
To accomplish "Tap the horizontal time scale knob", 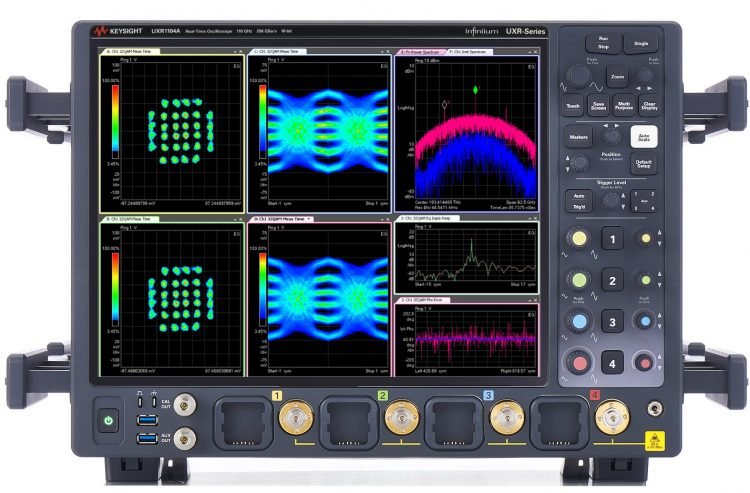I will [578, 76].
